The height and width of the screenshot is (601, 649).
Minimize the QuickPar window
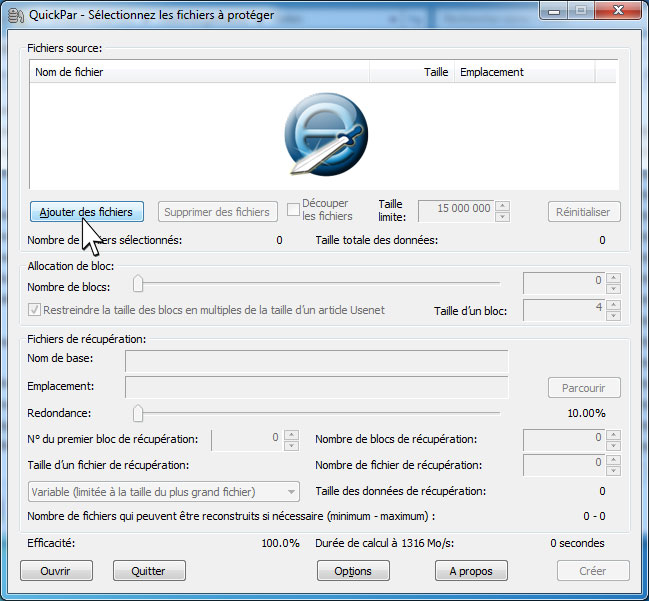coord(554,11)
